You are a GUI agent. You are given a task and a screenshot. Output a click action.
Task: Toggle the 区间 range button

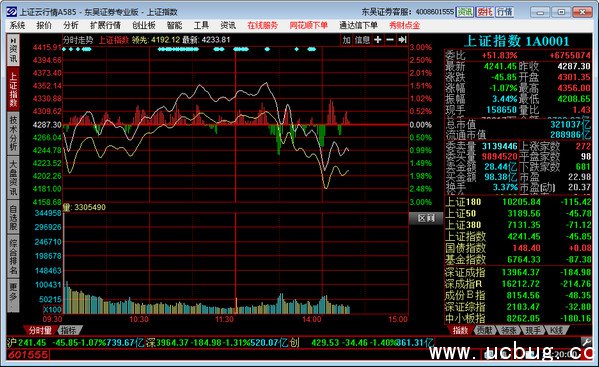pyautogui.click(x=426, y=218)
